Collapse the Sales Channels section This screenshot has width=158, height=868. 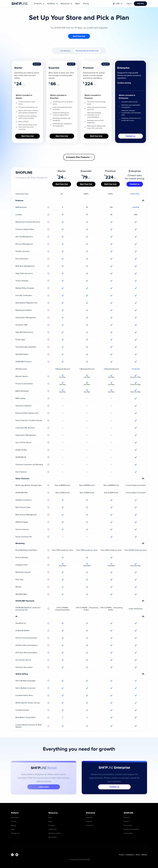[143, 478]
